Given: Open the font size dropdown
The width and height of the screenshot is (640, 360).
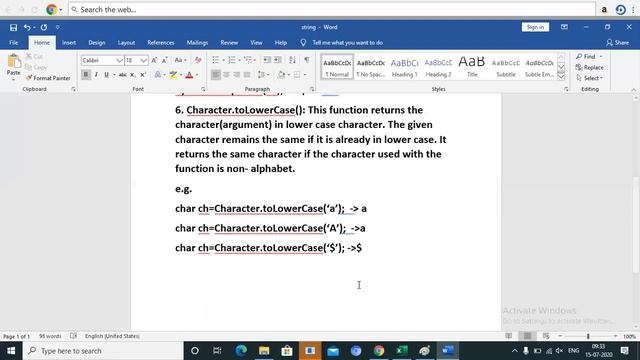Looking at the screenshot, I should click(x=143, y=60).
